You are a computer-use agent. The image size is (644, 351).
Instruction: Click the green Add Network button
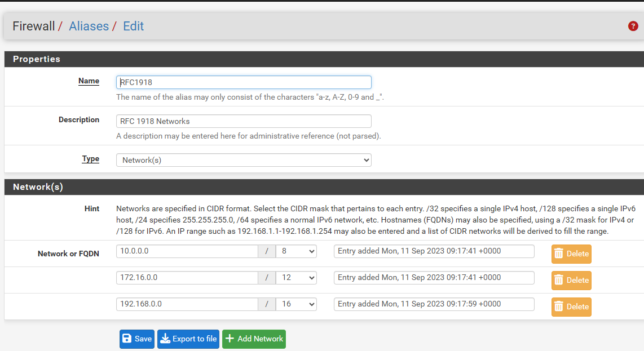click(254, 339)
